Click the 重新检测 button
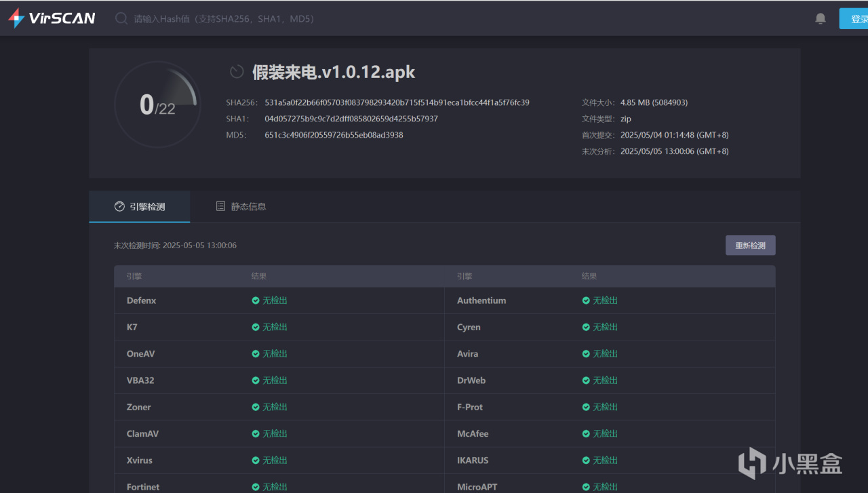 point(750,245)
